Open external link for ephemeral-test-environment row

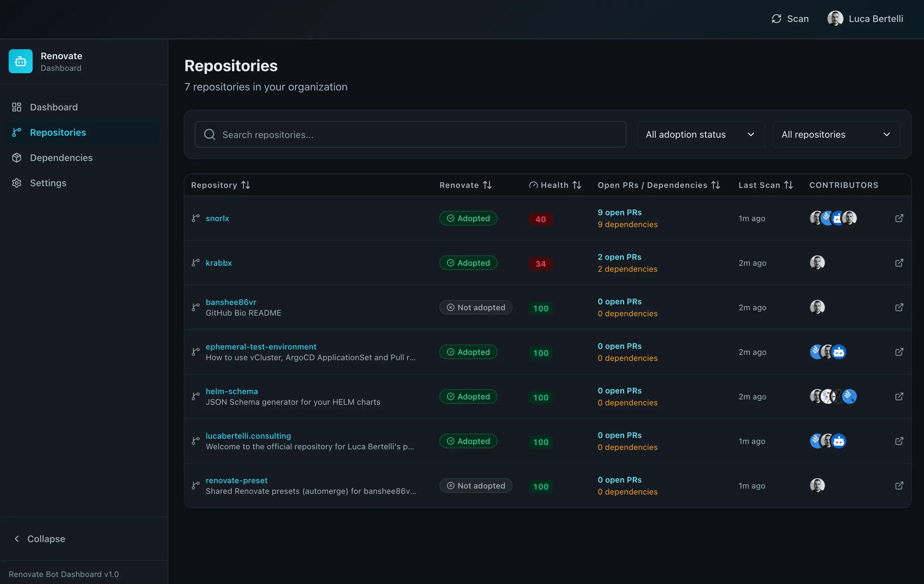[x=899, y=352]
